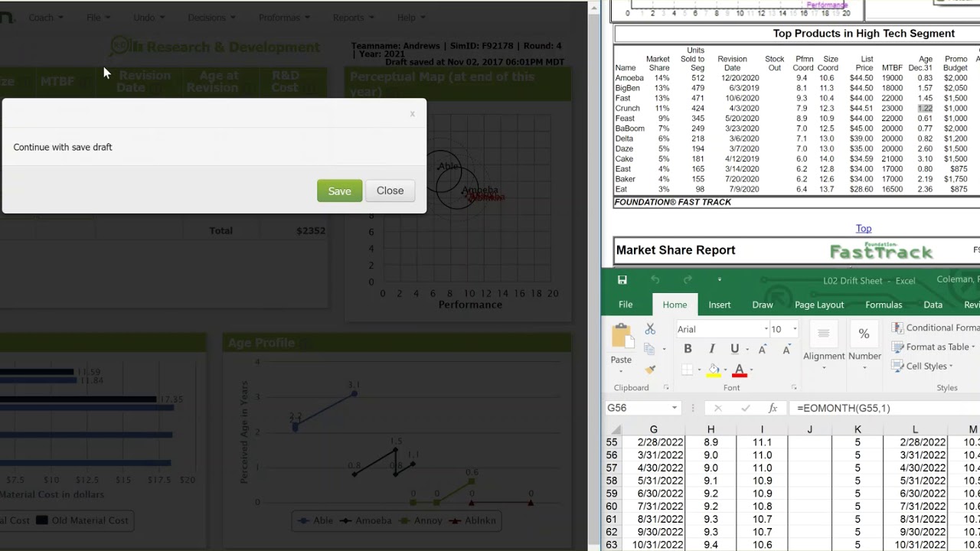The width and height of the screenshot is (980, 551).
Task: Click the Redo arrow in the Excel title bar
Action: tap(688, 280)
